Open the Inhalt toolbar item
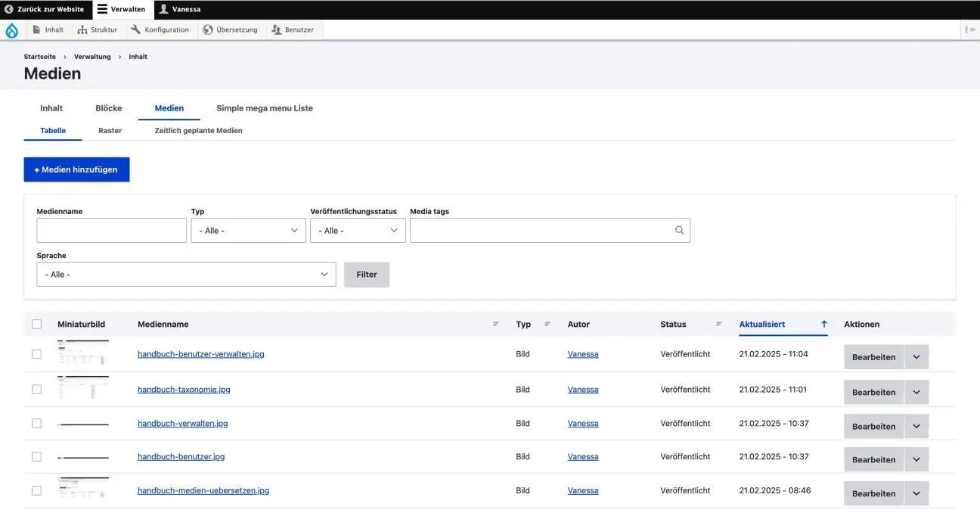 [x=48, y=30]
